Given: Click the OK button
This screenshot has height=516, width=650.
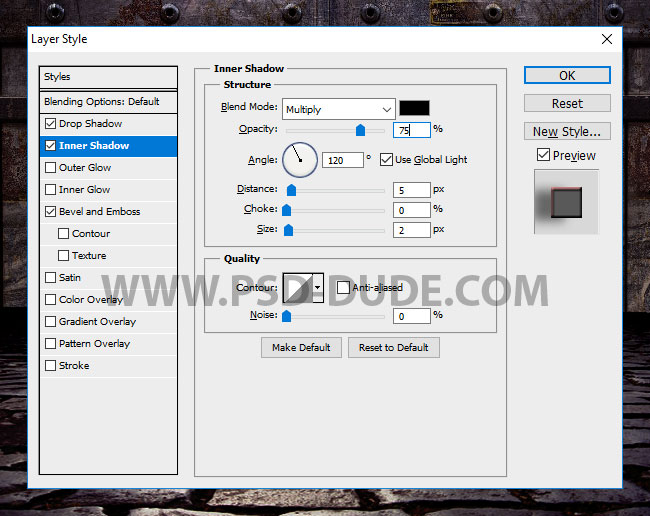Looking at the screenshot, I should (567, 75).
